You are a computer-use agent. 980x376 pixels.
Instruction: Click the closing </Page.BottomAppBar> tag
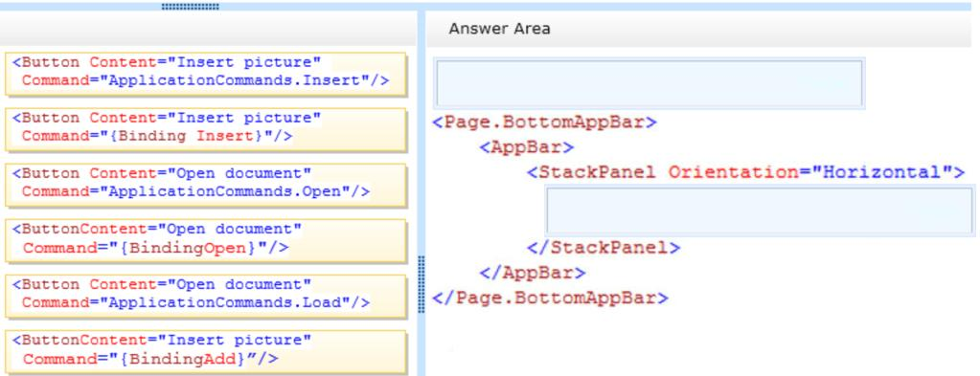[550, 298]
